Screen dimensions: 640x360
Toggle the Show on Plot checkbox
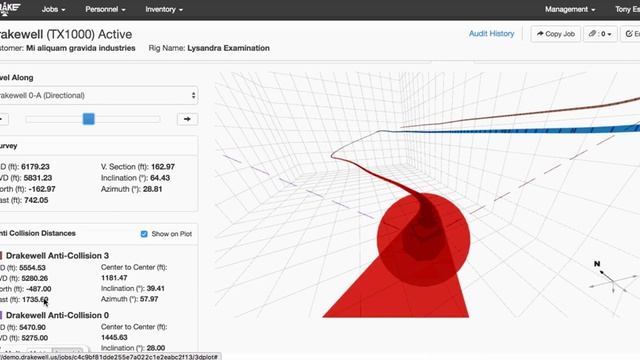click(144, 234)
